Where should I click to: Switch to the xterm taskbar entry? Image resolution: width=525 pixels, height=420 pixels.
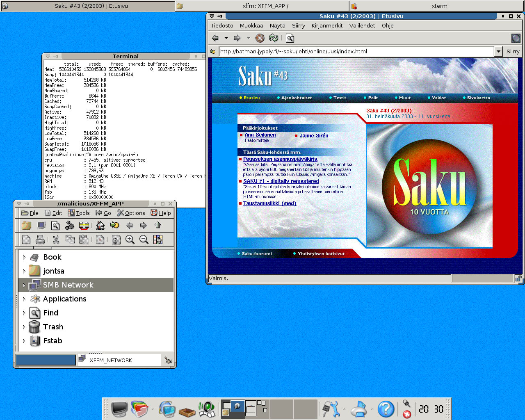(x=437, y=6)
